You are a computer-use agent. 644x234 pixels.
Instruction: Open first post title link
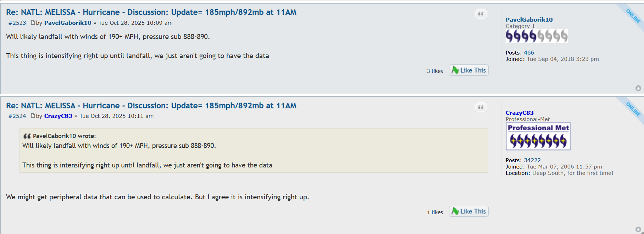click(x=151, y=12)
